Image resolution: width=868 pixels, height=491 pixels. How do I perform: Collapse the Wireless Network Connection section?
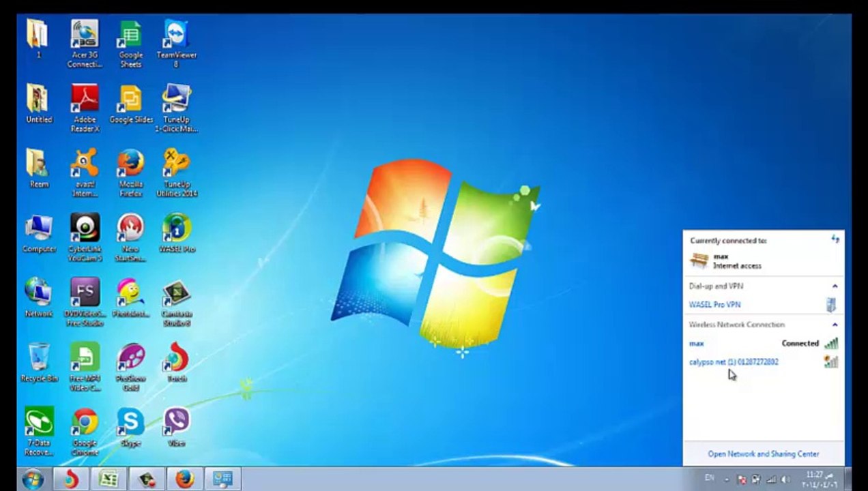[835, 325]
